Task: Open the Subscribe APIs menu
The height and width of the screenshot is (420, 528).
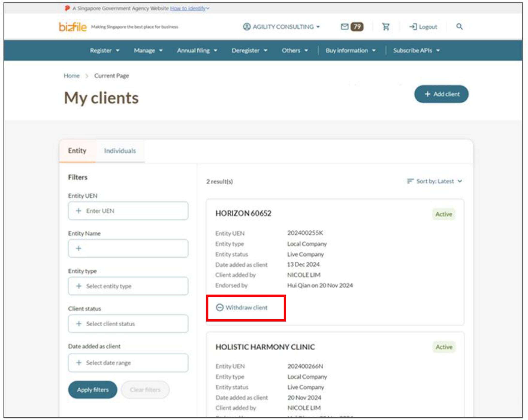Action: pyautogui.click(x=416, y=50)
